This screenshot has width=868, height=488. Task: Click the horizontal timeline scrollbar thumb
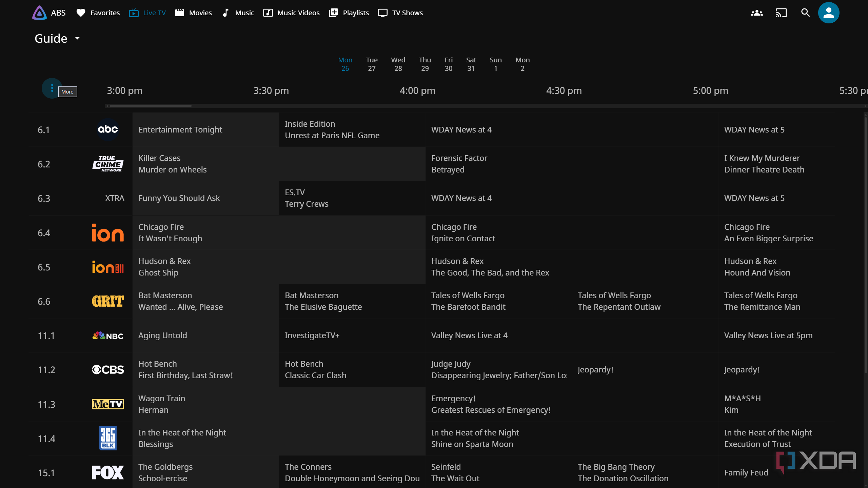pyautogui.click(x=151, y=106)
